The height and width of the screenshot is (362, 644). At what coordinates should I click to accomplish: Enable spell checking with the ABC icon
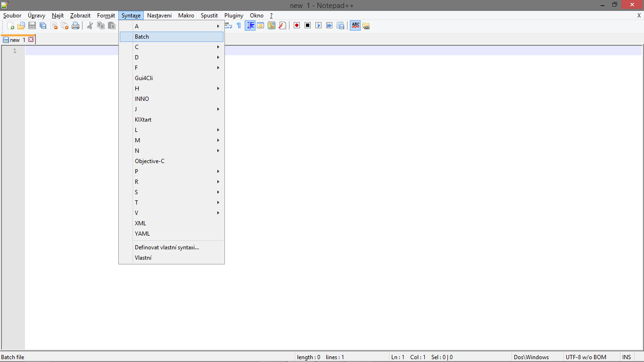pyautogui.click(x=355, y=25)
